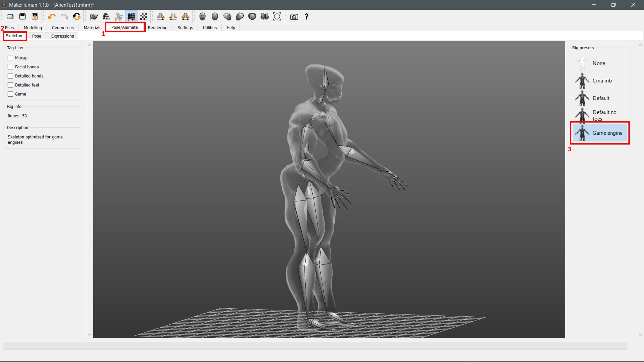Switch to the Modelling tab
This screenshot has height=362, width=644.
point(33,28)
